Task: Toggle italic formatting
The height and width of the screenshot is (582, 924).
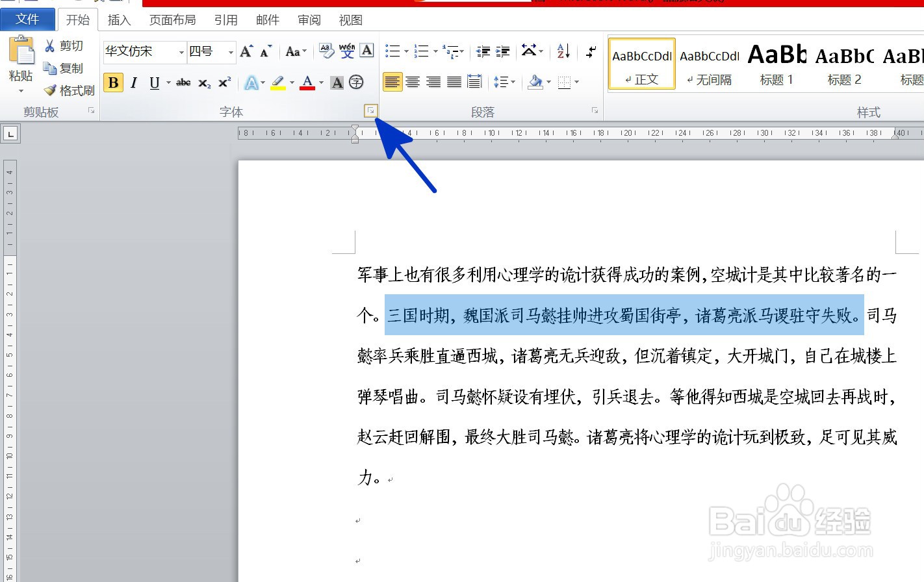Action: click(x=133, y=82)
